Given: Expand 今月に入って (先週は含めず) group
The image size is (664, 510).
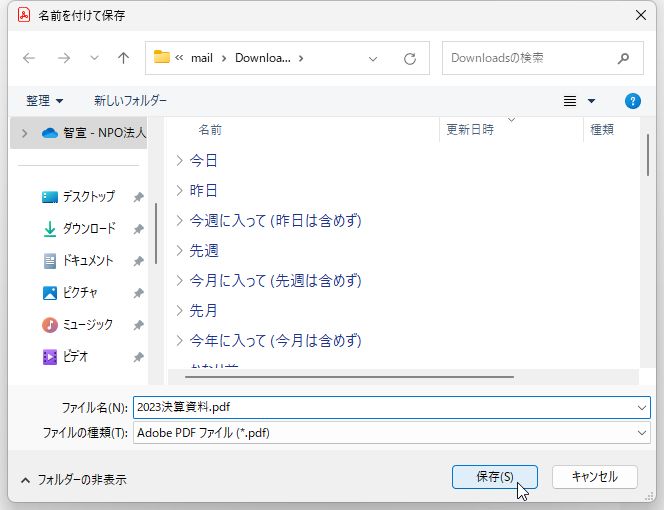Looking at the screenshot, I should click(180, 280).
